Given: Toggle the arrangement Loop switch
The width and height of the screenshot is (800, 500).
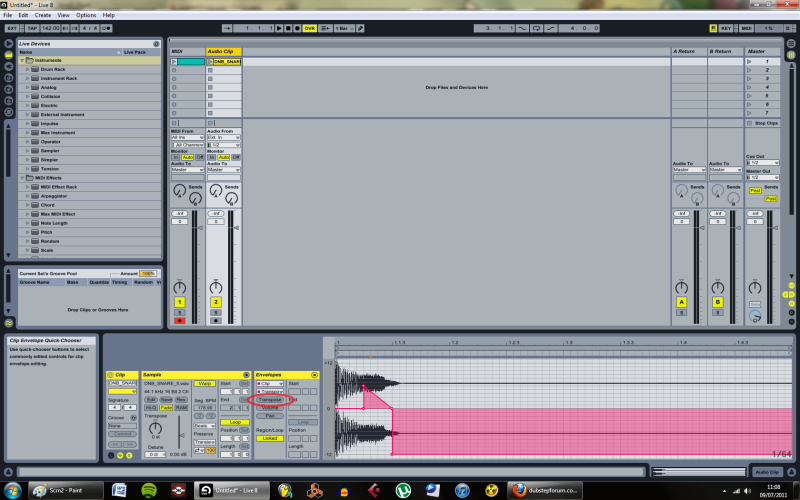Looking at the screenshot, I should [536, 29].
